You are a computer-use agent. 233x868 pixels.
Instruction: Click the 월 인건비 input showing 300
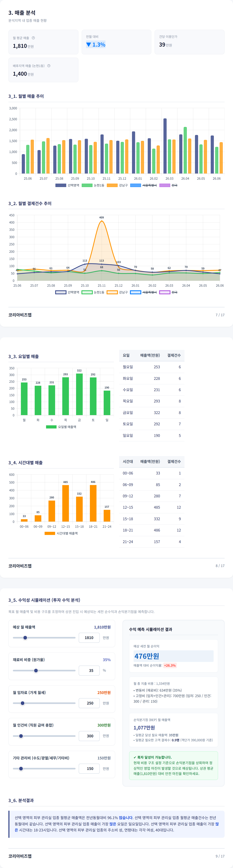pos(89,736)
